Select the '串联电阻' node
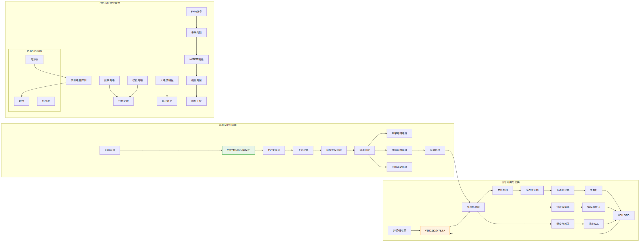The image size is (644, 244). [x=196, y=33]
